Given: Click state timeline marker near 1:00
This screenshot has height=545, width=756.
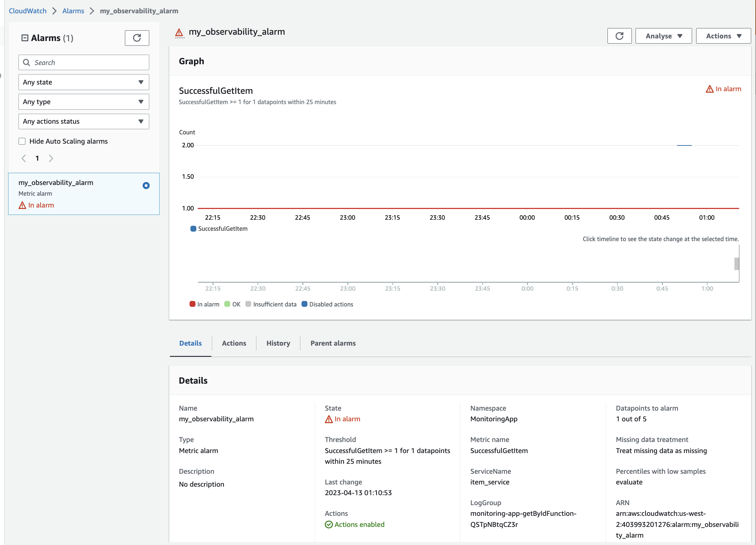Looking at the screenshot, I should coord(736,264).
